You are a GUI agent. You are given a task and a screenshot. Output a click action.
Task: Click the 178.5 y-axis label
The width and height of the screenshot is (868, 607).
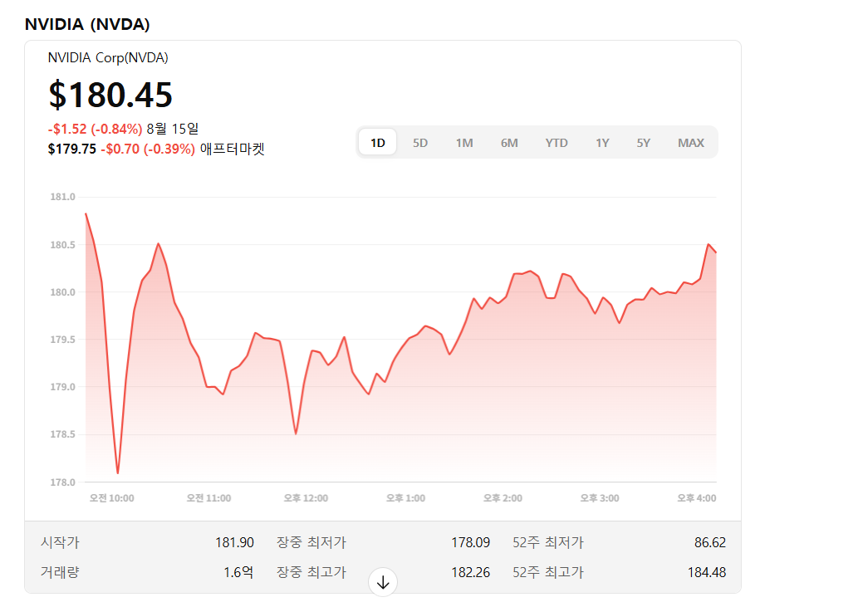pyautogui.click(x=62, y=434)
